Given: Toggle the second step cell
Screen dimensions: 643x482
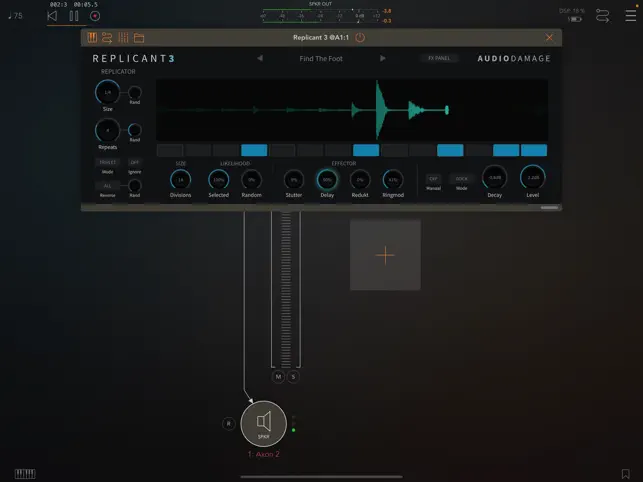Looking at the screenshot, I should coord(198,150).
